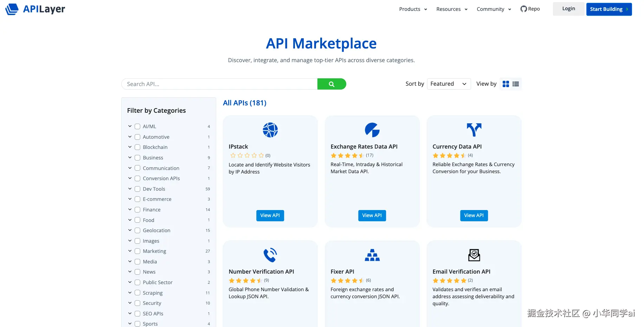Click View API for IPstack
Screen dimensions: 644x327
point(270,215)
